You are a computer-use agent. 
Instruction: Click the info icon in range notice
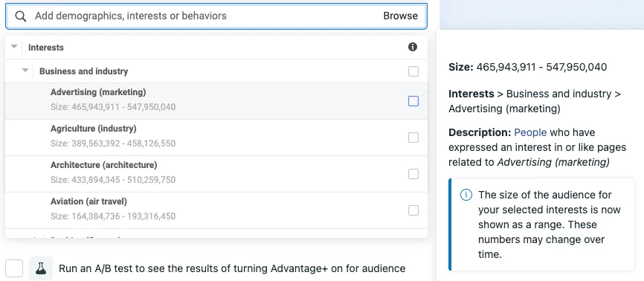466,195
